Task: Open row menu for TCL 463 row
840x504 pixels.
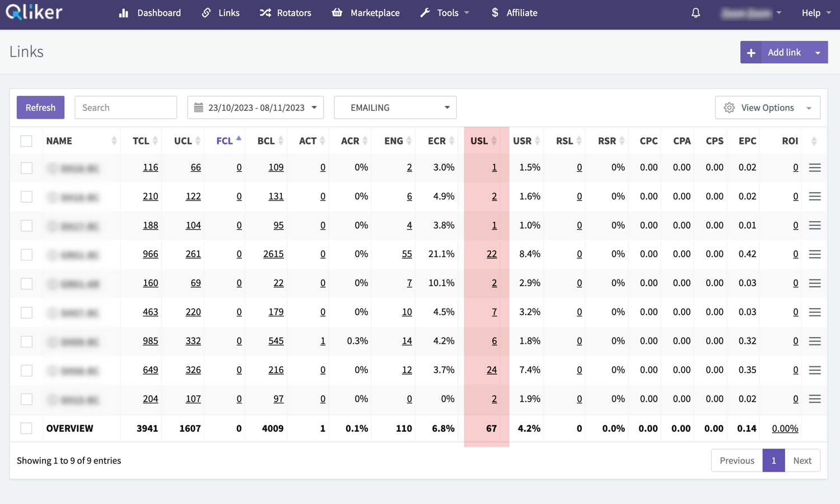Action: tap(815, 312)
